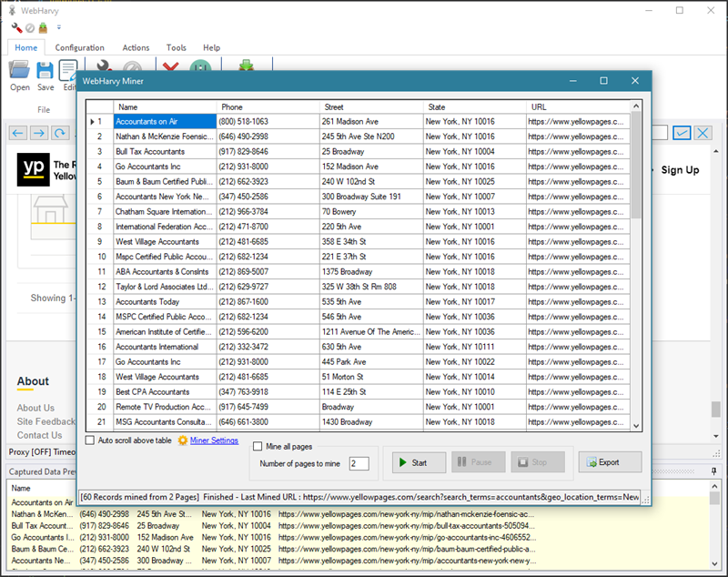
Task: Click the blue checkmark go button
Action: pos(682,133)
